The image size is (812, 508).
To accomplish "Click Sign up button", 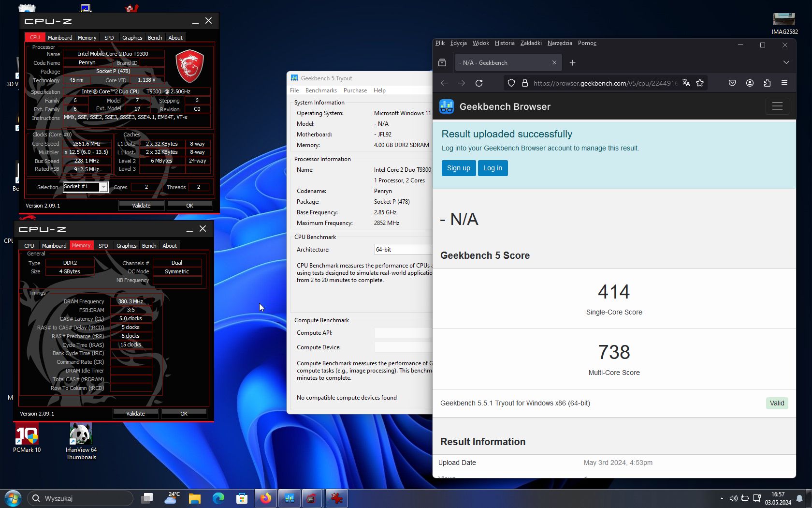I will click(x=459, y=168).
